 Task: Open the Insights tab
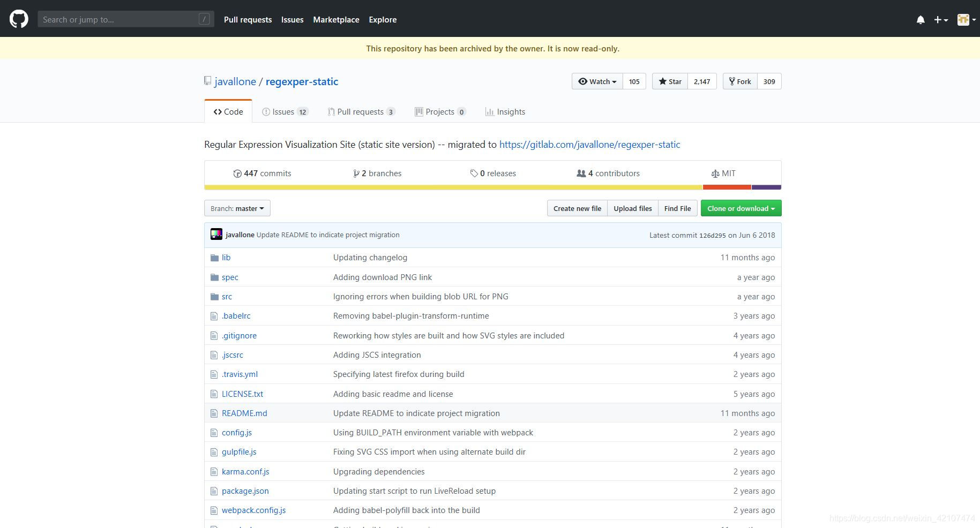(x=505, y=111)
